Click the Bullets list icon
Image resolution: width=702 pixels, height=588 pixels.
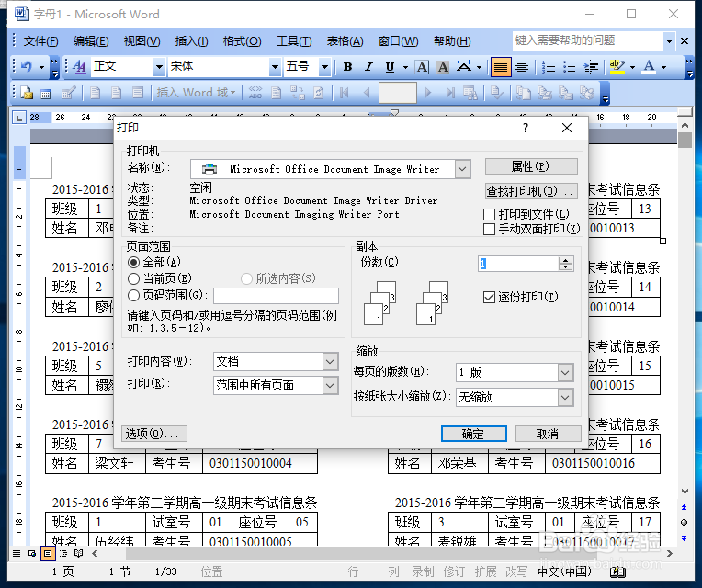pos(570,67)
